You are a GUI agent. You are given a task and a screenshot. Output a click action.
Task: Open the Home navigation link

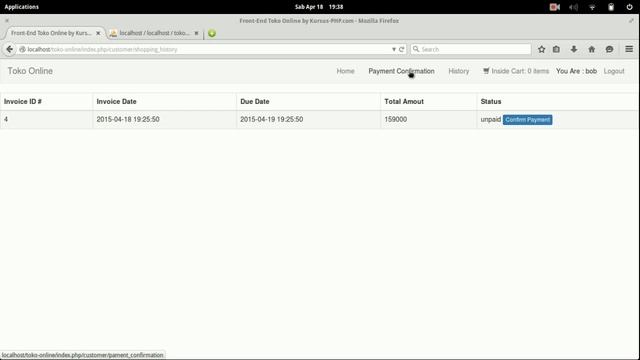click(x=345, y=71)
